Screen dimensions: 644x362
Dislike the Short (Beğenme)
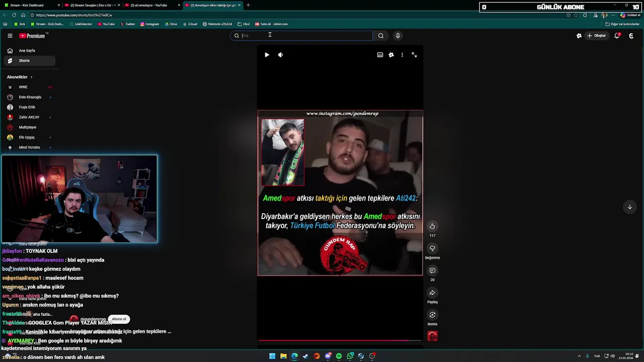[432, 248]
